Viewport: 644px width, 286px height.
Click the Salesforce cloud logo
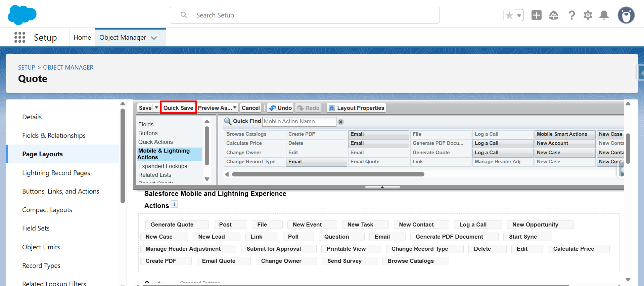(x=22, y=15)
